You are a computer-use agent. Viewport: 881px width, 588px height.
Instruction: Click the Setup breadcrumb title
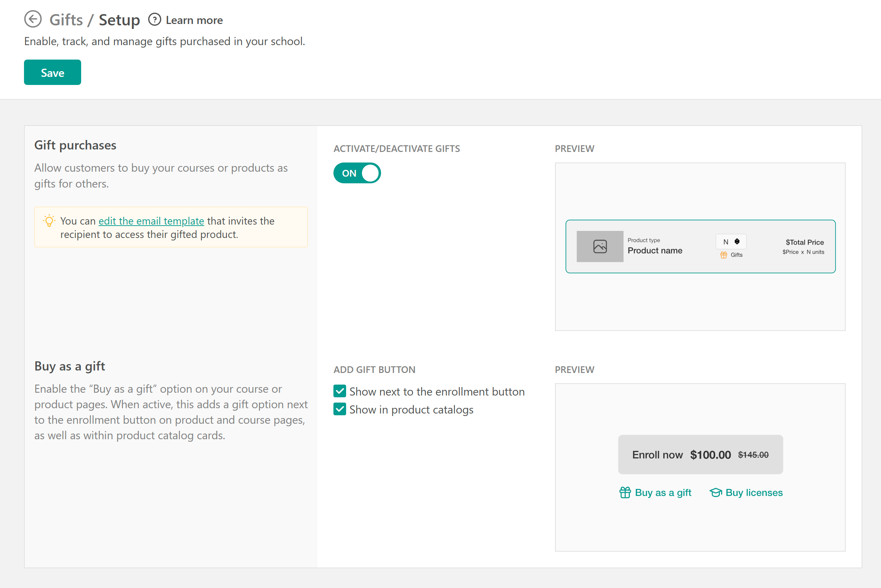tap(119, 20)
